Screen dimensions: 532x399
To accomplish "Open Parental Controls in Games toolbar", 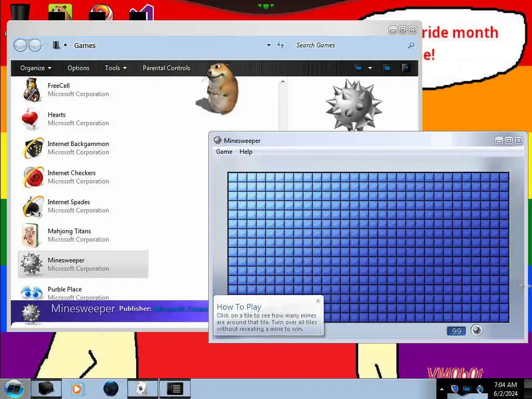I will tap(167, 68).
